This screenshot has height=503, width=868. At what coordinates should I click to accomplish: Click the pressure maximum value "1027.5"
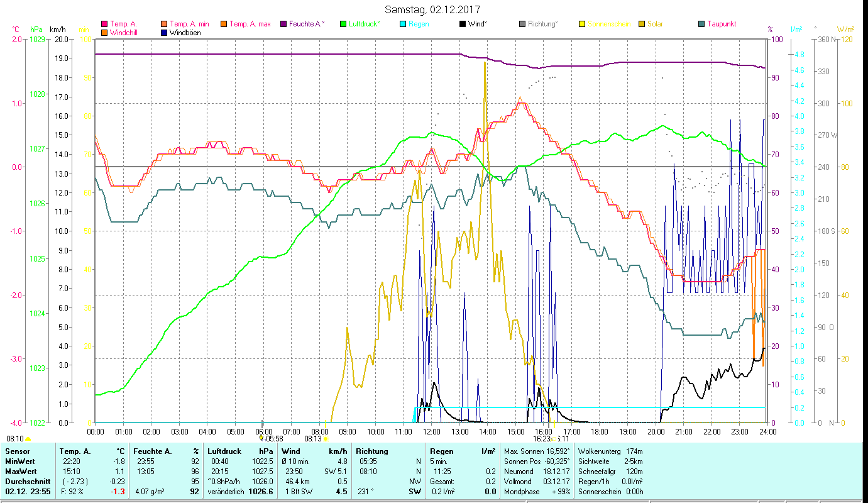(x=261, y=472)
